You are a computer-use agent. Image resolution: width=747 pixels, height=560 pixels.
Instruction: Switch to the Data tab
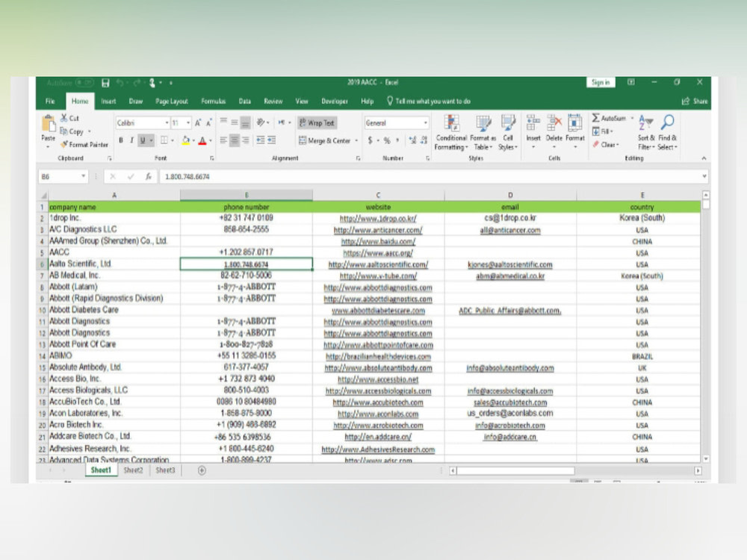point(245,101)
